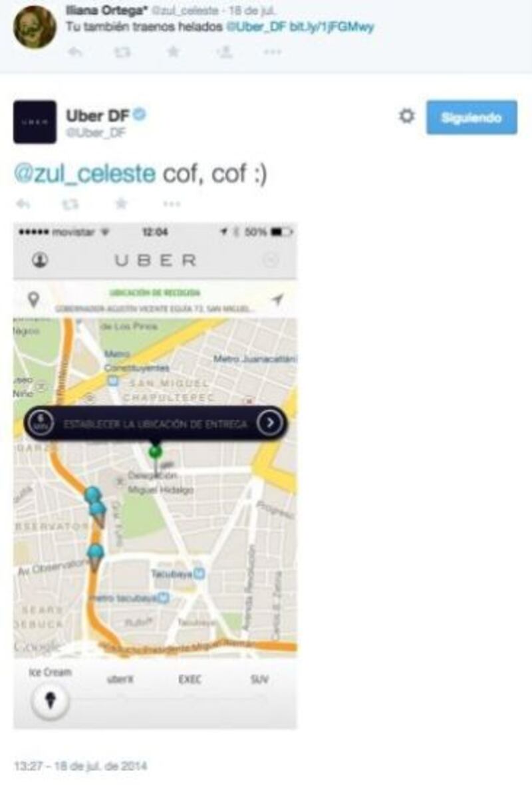Open more options under Uber DF tweet

[172, 204]
